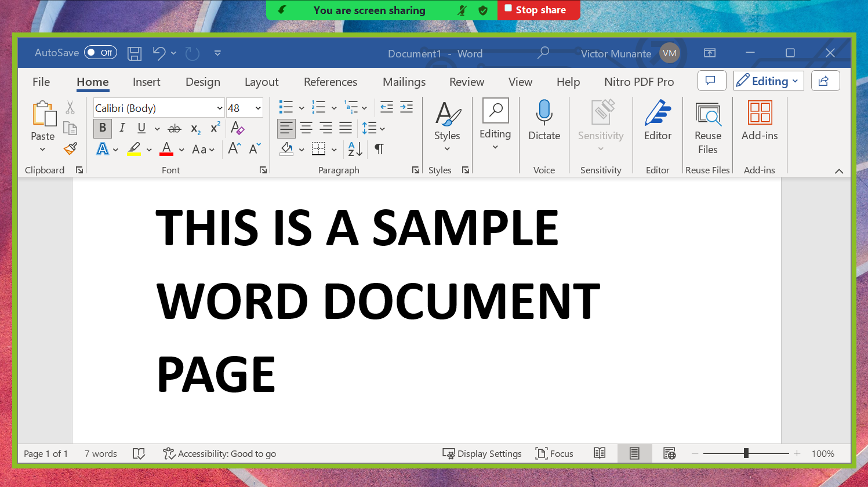Click the 100% zoom level
This screenshot has width=868, height=487.
tap(823, 453)
